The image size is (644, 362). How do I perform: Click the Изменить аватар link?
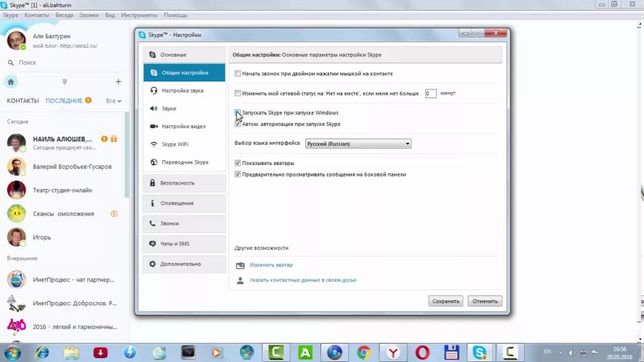[271, 265]
